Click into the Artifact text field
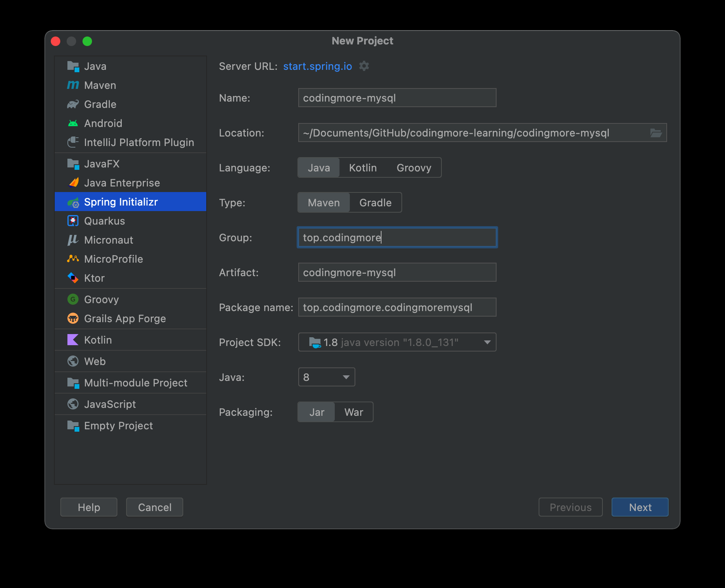 [397, 273]
